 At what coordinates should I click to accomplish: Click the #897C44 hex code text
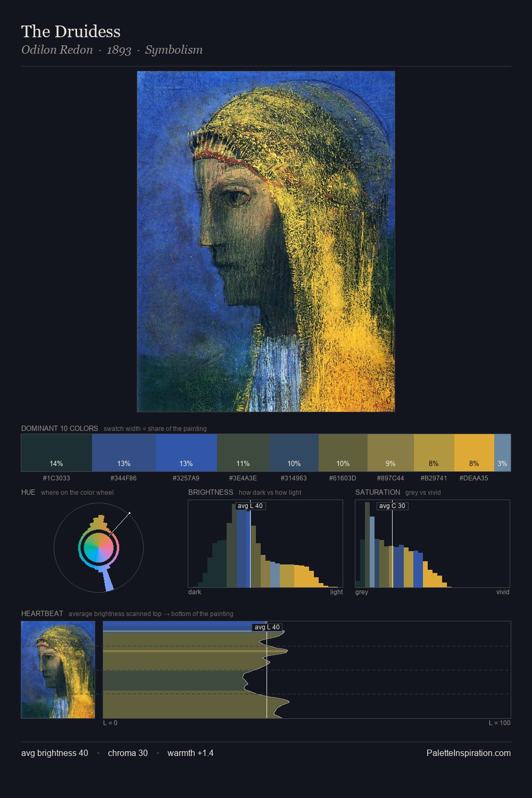coord(390,478)
